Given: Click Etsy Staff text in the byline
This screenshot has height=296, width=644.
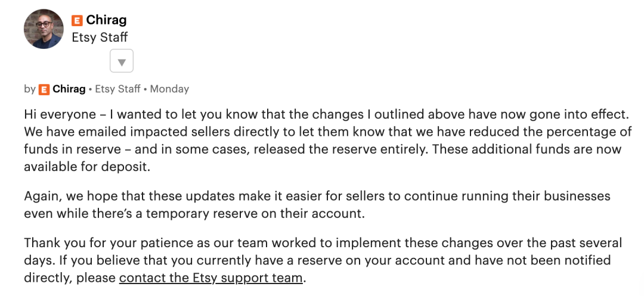Looking at the screenshot, I should [118, 89].
